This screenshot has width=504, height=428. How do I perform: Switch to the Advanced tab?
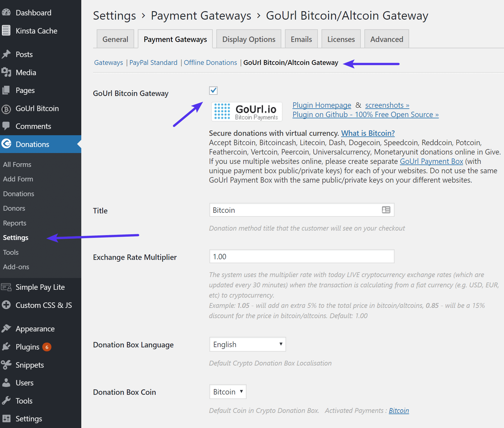click(386, 39)
